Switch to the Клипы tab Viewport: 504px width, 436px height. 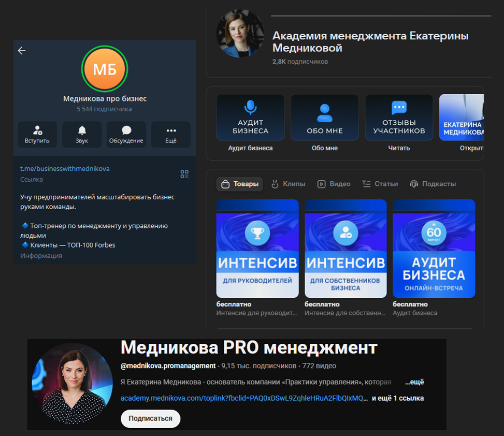[x=288, y=184]
